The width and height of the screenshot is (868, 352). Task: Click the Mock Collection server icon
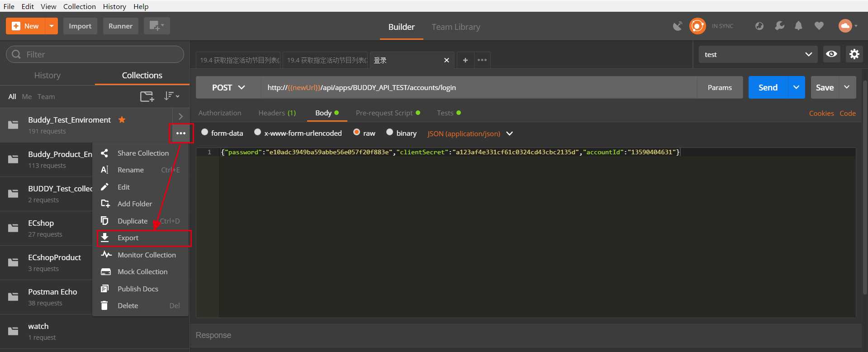(x=106, y=271)
